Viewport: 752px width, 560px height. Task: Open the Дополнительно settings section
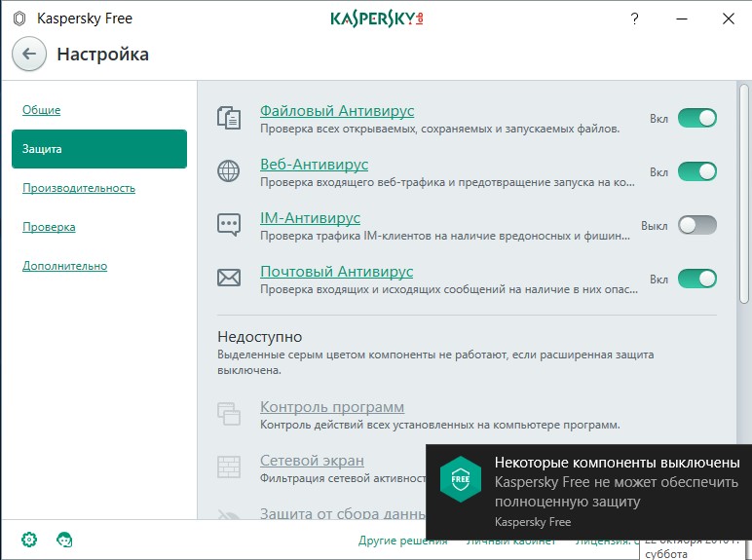(64, 266)
